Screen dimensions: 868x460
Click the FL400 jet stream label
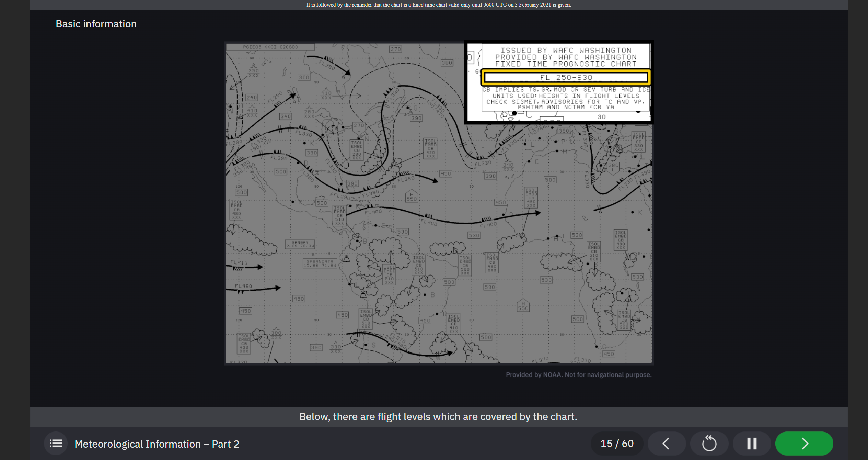coord(373,212)
